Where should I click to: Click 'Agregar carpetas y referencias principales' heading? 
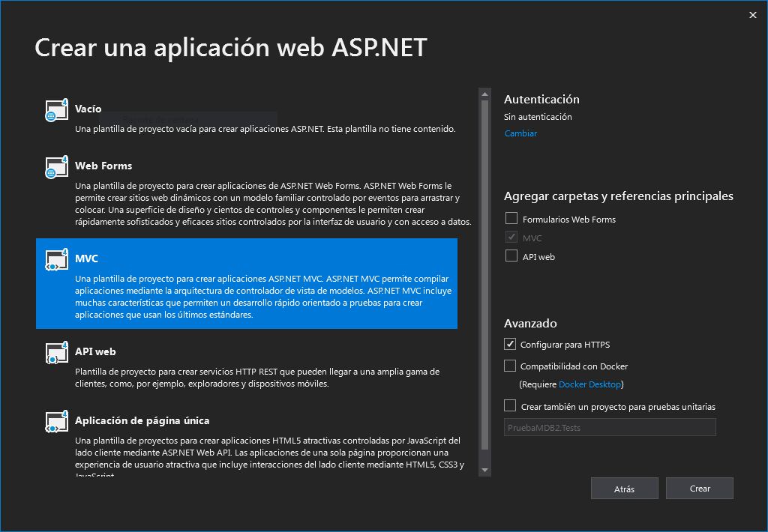(x=619, y=196)
